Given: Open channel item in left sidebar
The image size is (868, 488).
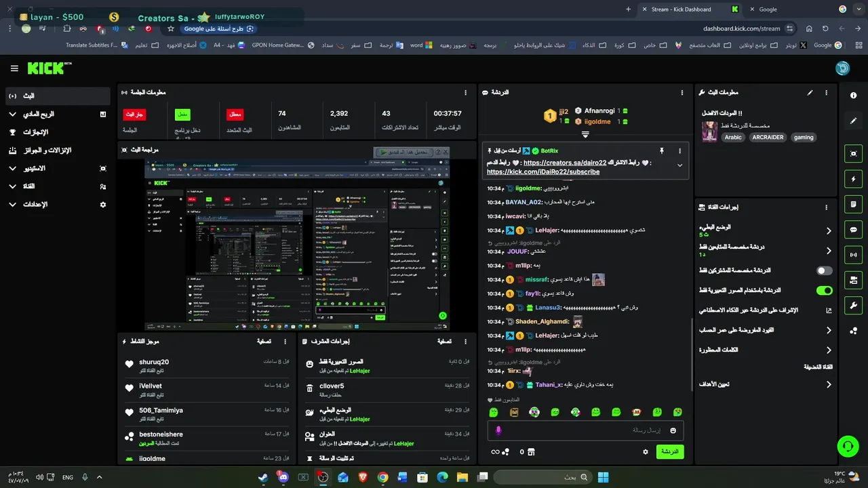Looking at the screenshot, I should 58,186.
